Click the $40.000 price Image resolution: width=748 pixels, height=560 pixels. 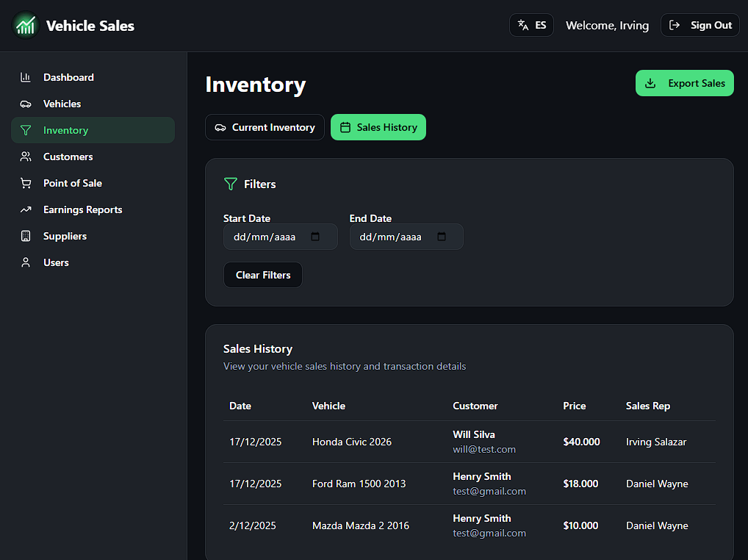coord(581,442)
